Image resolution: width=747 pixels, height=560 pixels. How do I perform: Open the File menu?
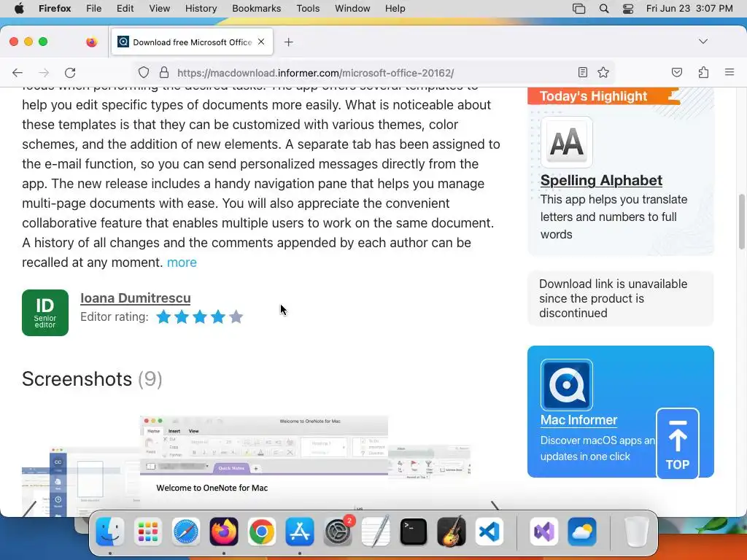[94, 9]
